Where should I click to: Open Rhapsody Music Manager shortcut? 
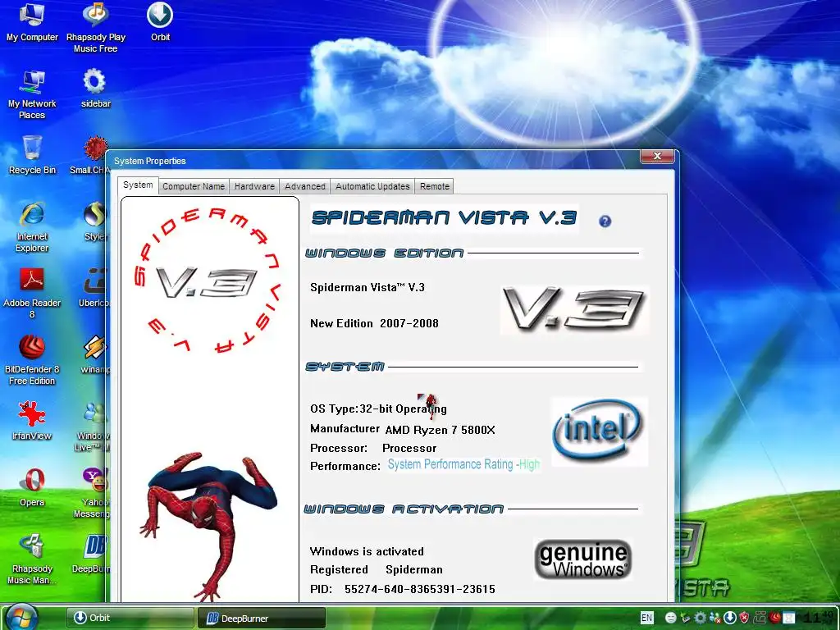point(32,559)
